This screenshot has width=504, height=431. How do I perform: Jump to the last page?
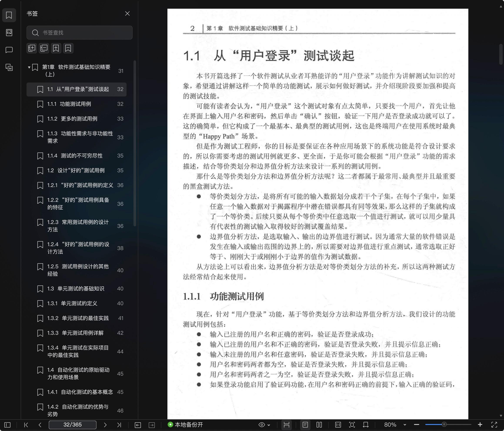pyautogui.click(x=119, y=425)
